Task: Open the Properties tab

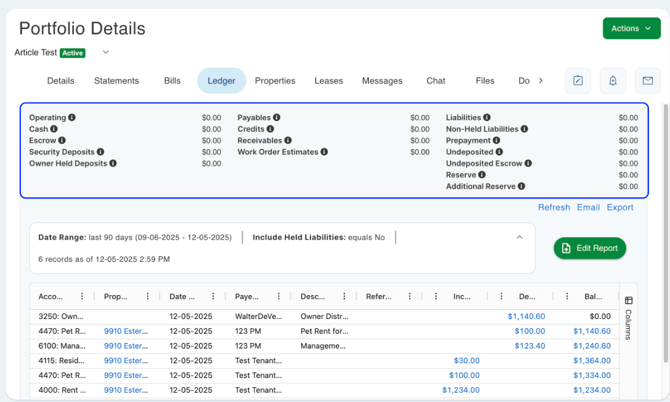Action: [x=275, y=81]
